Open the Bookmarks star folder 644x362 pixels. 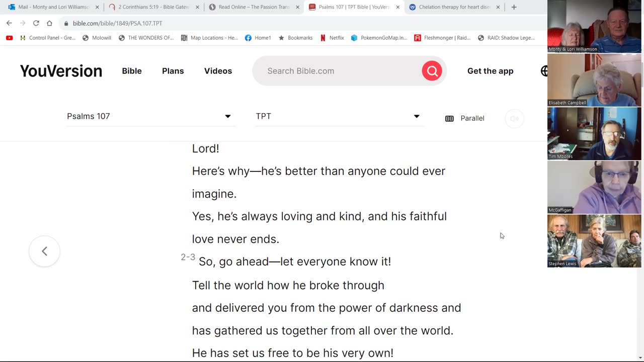coord(295,38)
